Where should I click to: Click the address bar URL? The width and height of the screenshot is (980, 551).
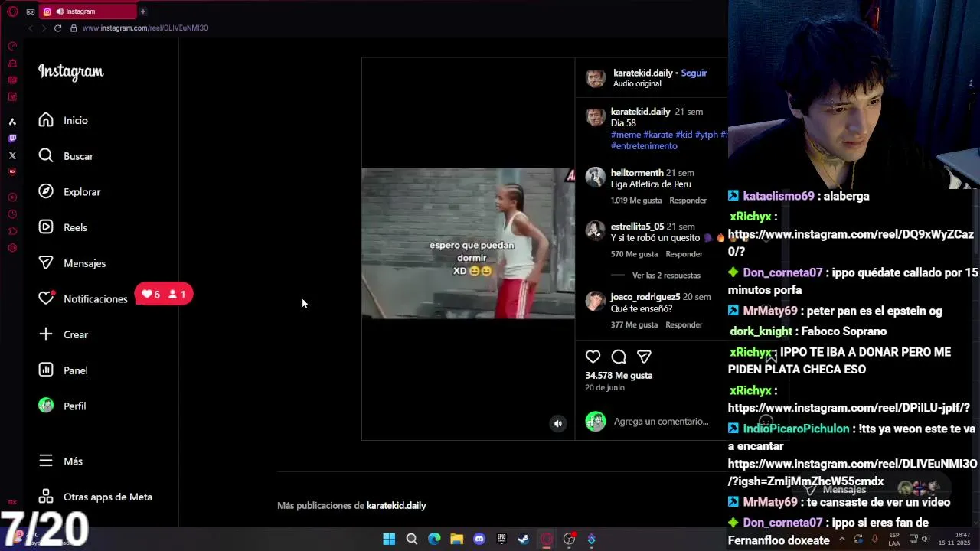145,28
